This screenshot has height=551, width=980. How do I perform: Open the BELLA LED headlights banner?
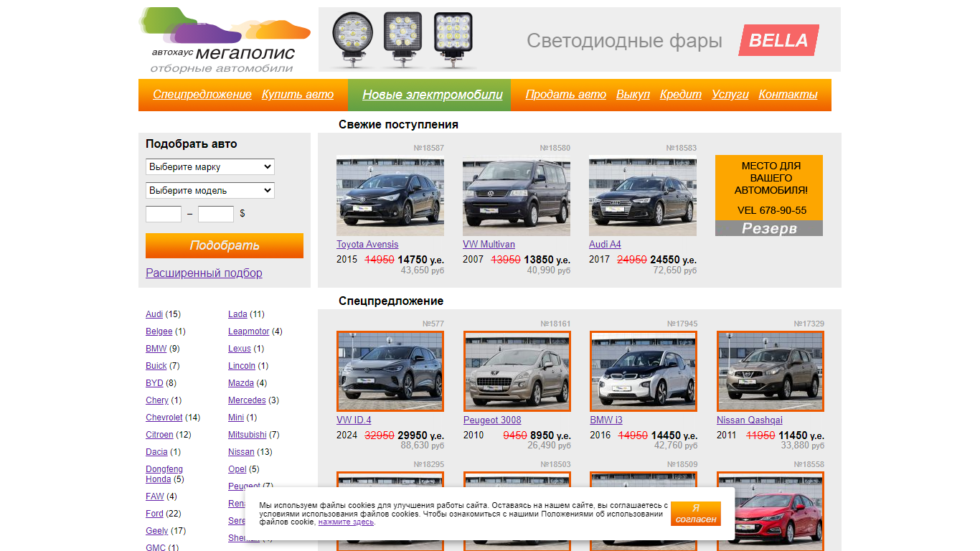[580, 39]
